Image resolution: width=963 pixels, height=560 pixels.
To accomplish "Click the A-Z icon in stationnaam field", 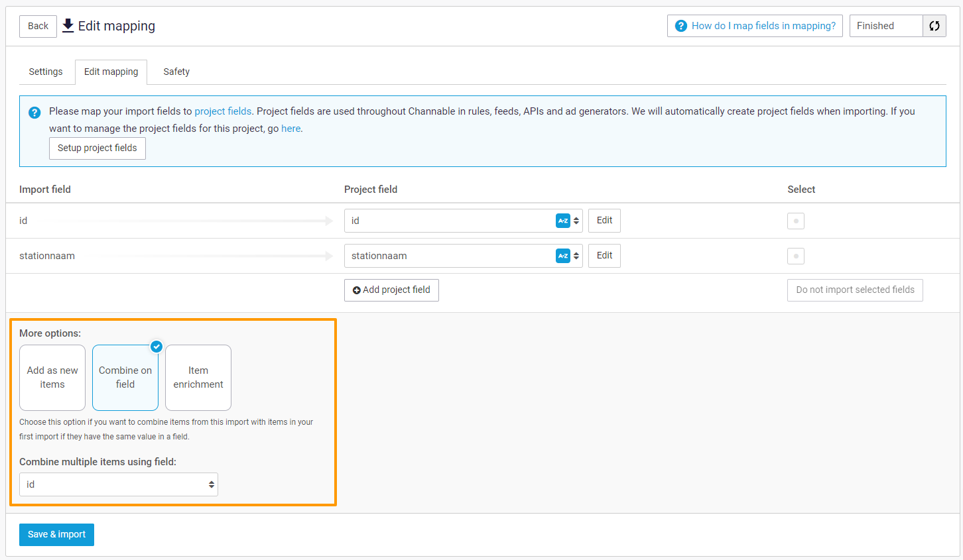I will 562,256.
